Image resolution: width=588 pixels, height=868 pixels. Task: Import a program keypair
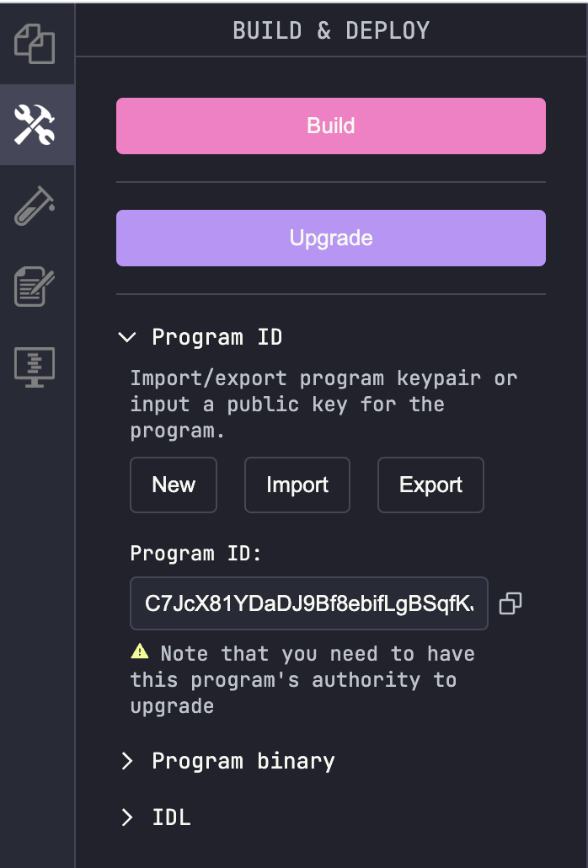tap(297, 485)
